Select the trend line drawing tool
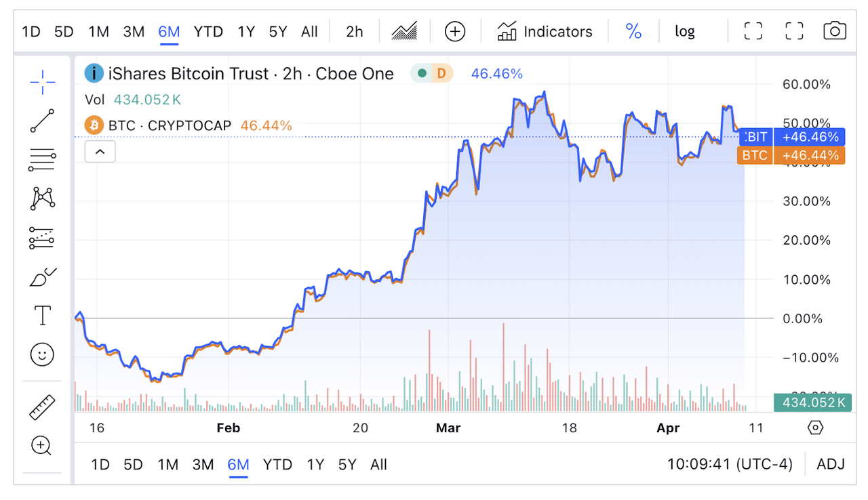 pos(42,121)
